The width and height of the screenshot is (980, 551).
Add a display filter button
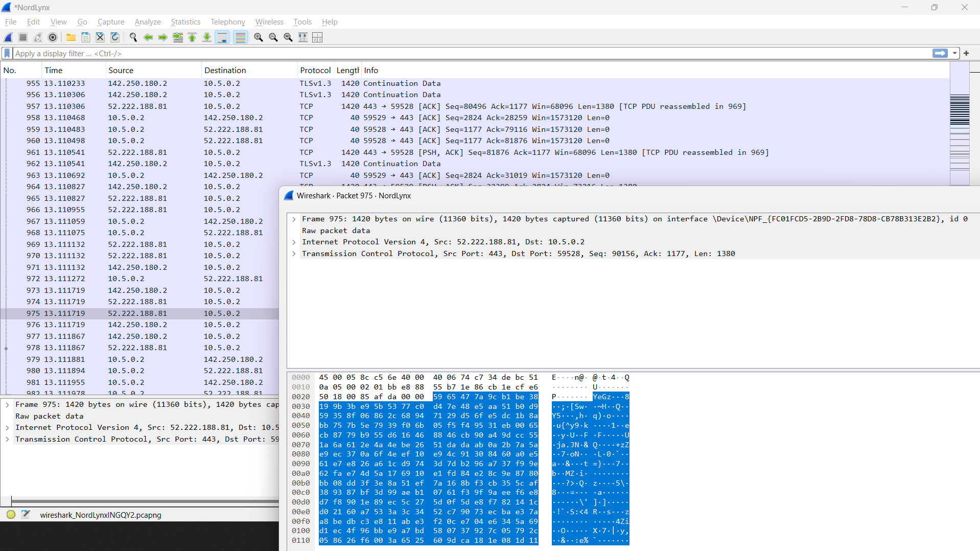966,53
